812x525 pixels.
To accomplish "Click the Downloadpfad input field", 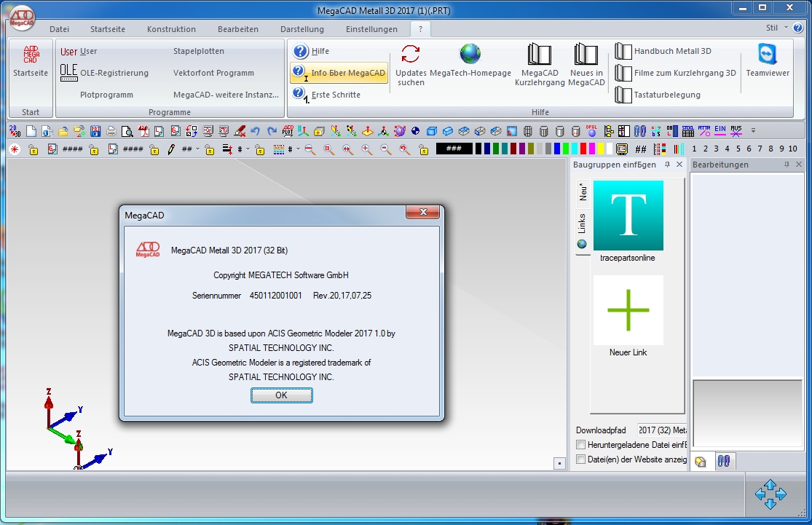I will pyautogui.click(x=661, y=430).
